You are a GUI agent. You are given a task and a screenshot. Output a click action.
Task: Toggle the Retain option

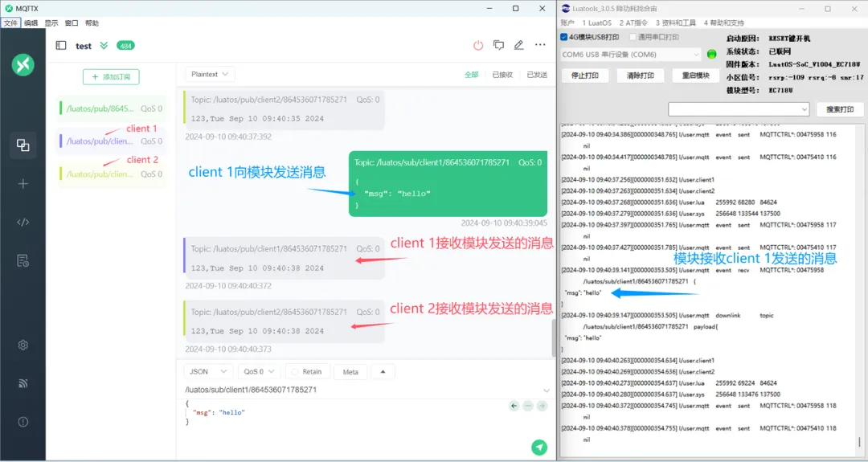(x=307, y=371)
